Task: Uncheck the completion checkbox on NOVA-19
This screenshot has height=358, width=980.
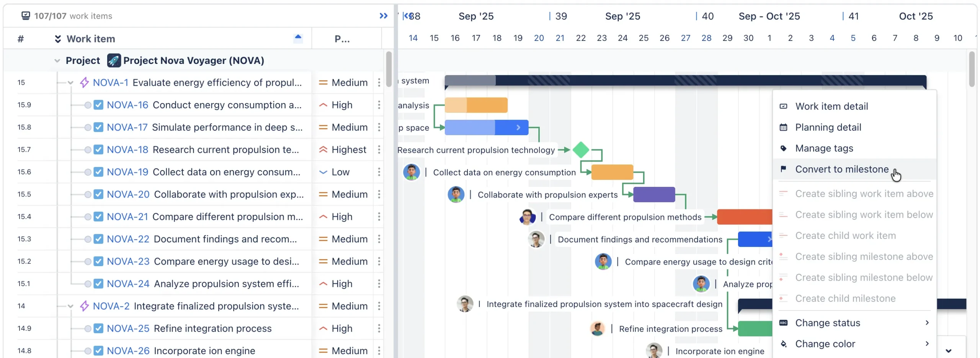Action: [x=98, y=172]
